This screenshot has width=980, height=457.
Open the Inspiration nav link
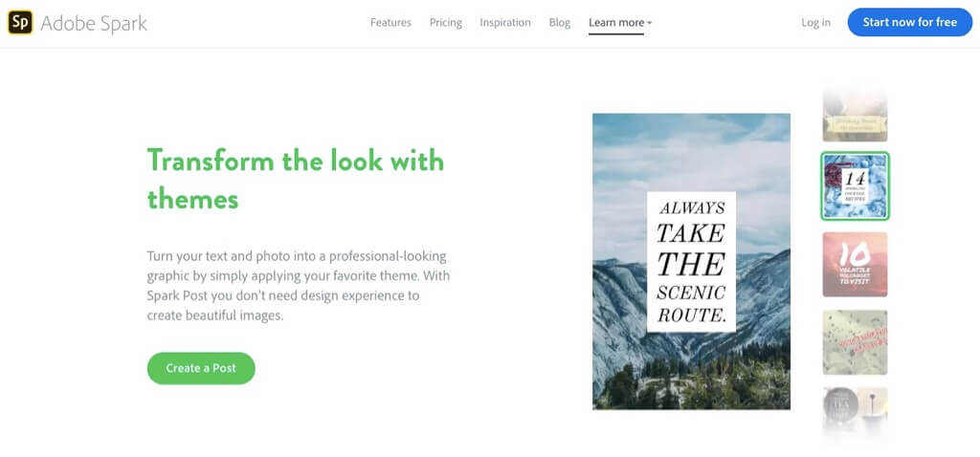click(x=505, y=22)
